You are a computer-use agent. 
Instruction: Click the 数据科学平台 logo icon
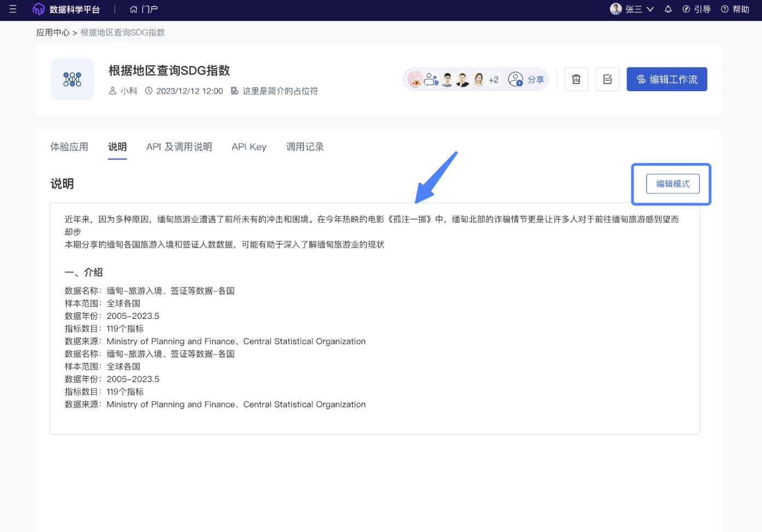click(x=38, y=9)
